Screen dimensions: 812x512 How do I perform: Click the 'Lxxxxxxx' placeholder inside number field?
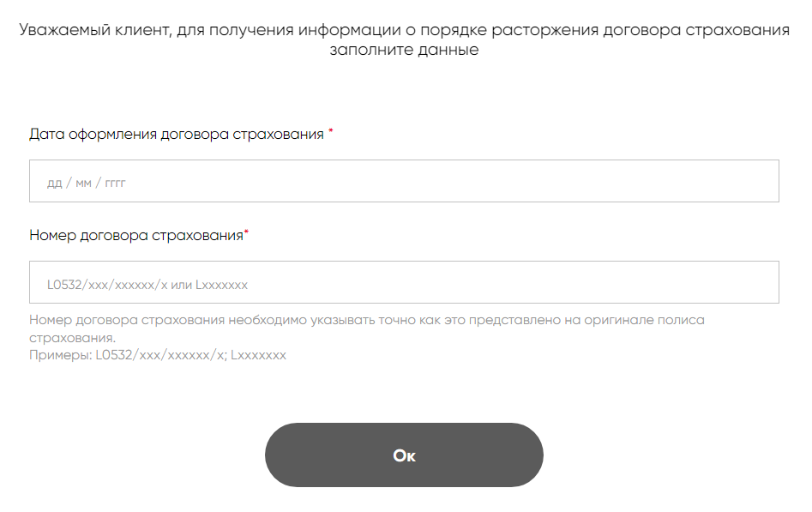pyautogui.click(x=221, y=284)
